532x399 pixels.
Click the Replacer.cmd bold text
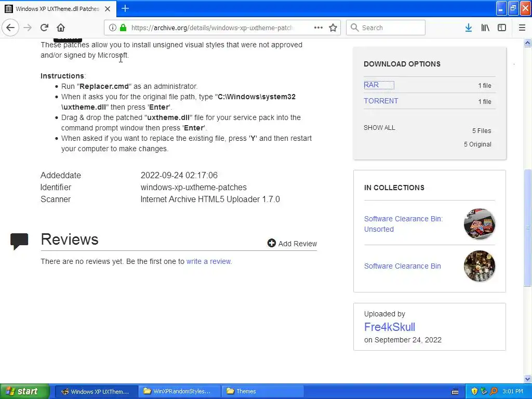[x=104, y=86]
